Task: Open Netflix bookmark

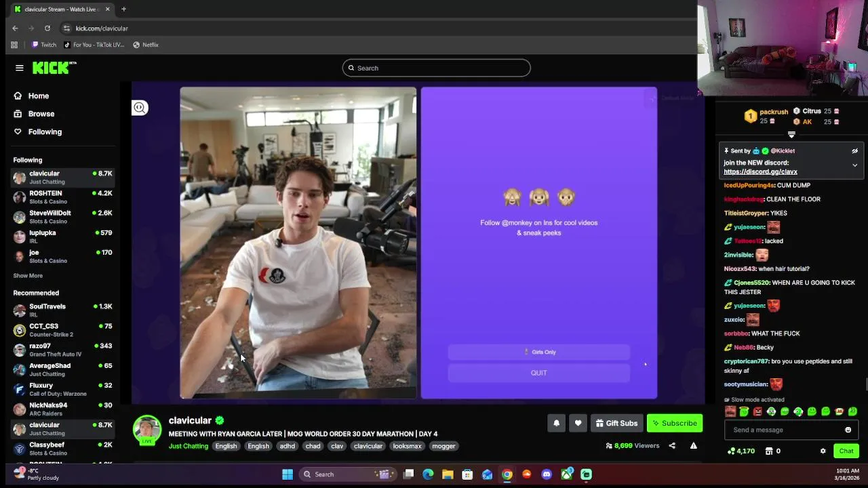Action: coord(146,45)
